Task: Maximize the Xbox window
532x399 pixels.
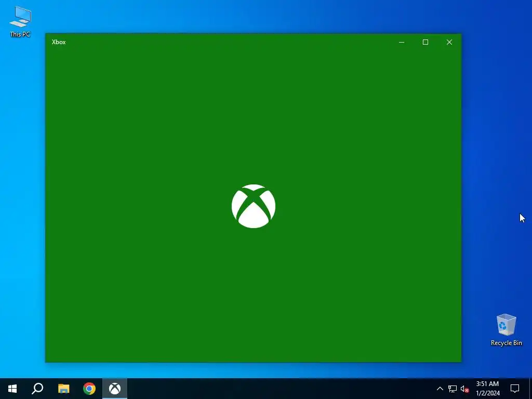Action: click(x=425, y=42)
